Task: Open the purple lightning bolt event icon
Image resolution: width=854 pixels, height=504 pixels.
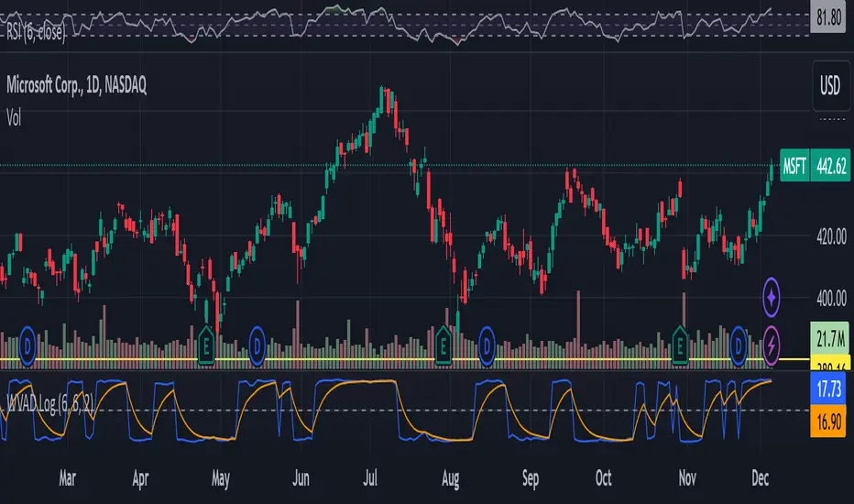Action: coord(772,345)
